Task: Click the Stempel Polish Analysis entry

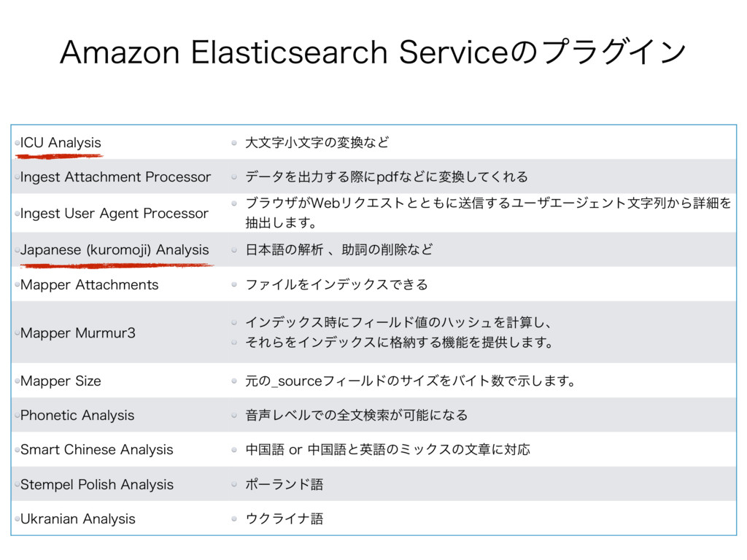Action: pyautogui.click(x=97, y=484)
